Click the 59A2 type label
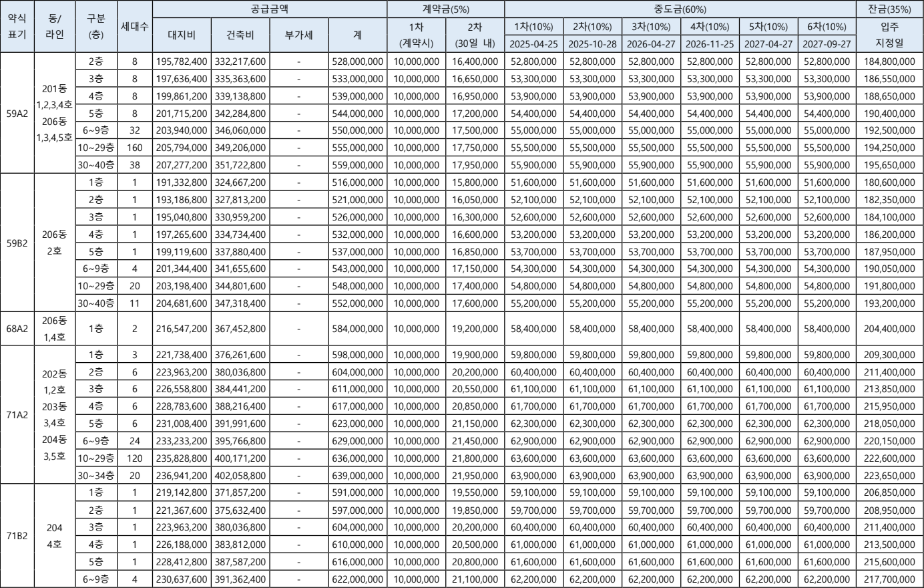This screenshot has width=924, height=588. tap(17, 112)
